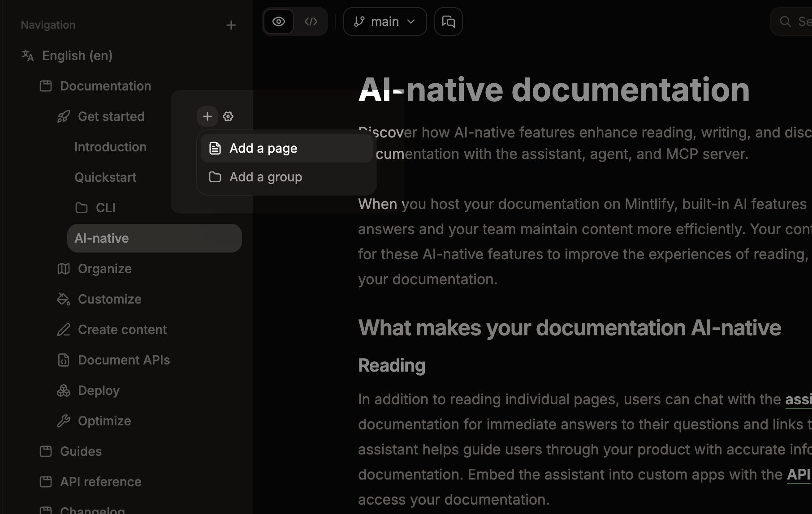Screen dimensions: 812x514
Task: Open the Introduction page
Action: pyautogui.click(x=110, y=147)
